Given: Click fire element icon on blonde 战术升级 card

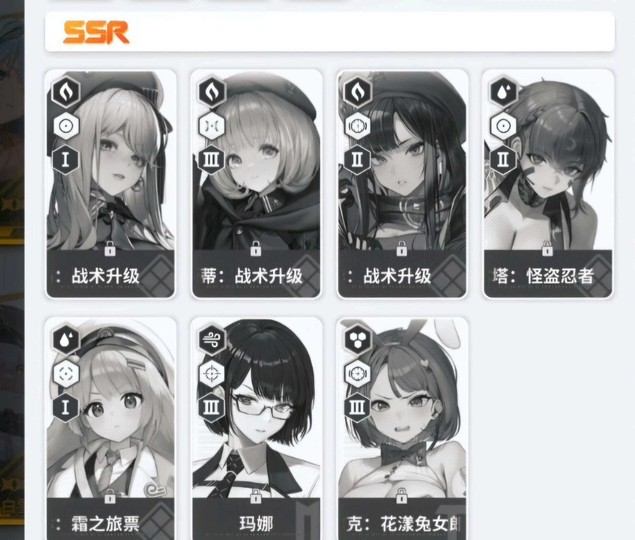Looking at the screenshot, I should (x=66, y=92).
